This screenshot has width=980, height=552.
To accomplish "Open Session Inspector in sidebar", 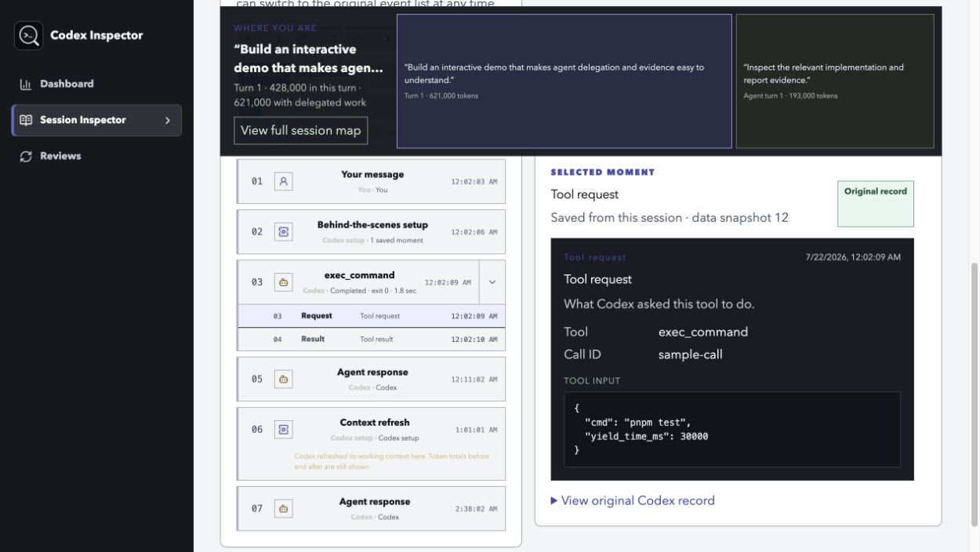I will pyautogui.click(x=96, y=120).
